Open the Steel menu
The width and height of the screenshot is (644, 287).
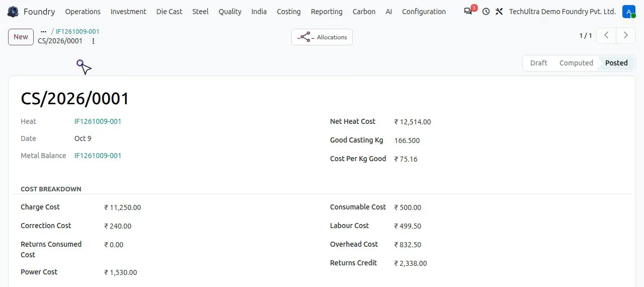(x=200, y=12)
